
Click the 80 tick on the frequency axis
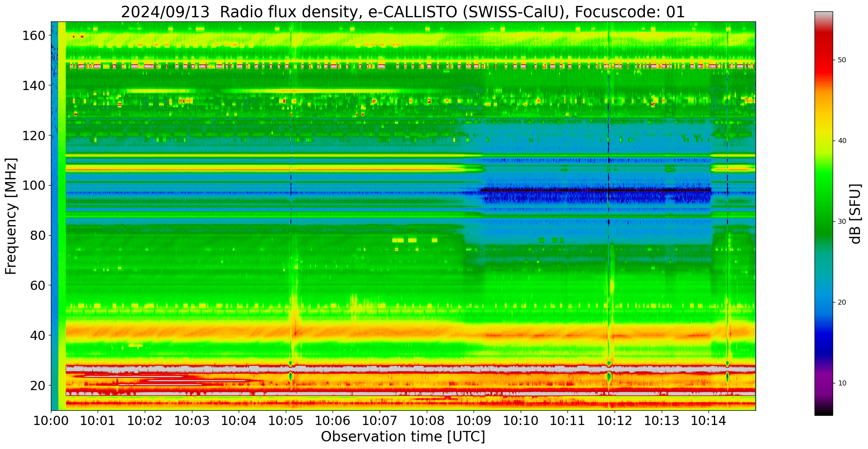coord(37,236)
